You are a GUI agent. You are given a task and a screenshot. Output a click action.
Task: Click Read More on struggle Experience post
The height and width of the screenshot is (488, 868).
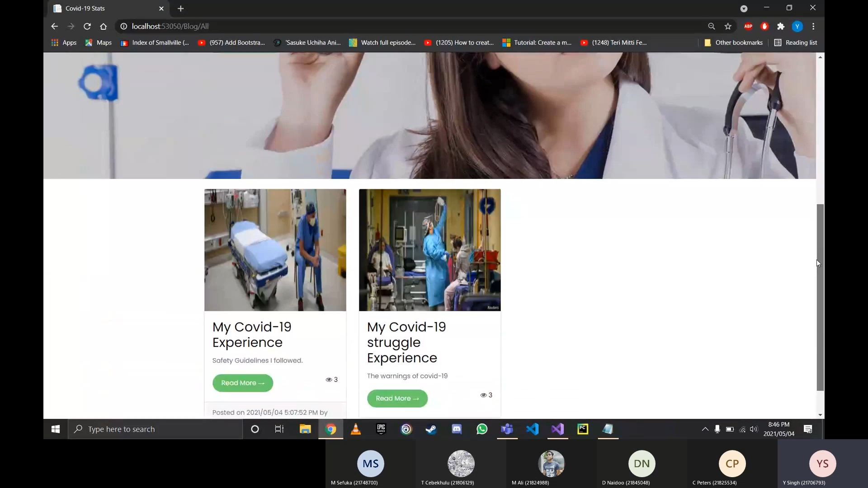click(397, 398)
